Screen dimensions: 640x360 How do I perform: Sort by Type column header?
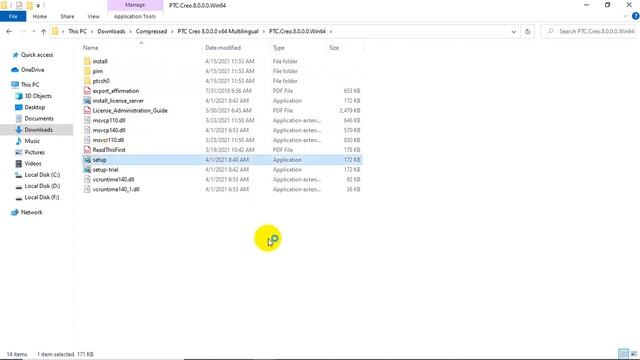click(x=279, y=48)
